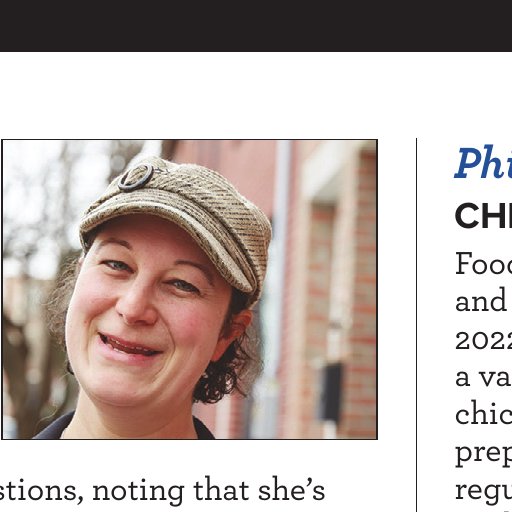Click the round buckle on the tweed cap
Screen dimensions: 512x512
(135, 177)
